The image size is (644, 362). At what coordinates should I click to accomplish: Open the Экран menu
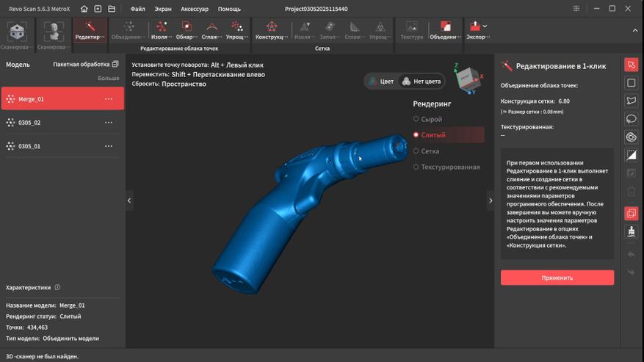163,9
